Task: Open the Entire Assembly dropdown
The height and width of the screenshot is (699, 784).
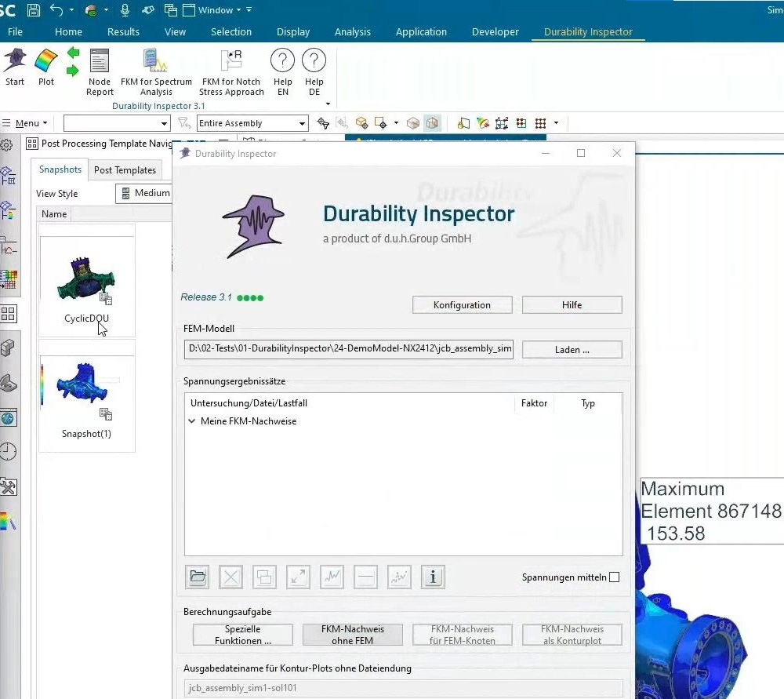Action: pos(252,123)
